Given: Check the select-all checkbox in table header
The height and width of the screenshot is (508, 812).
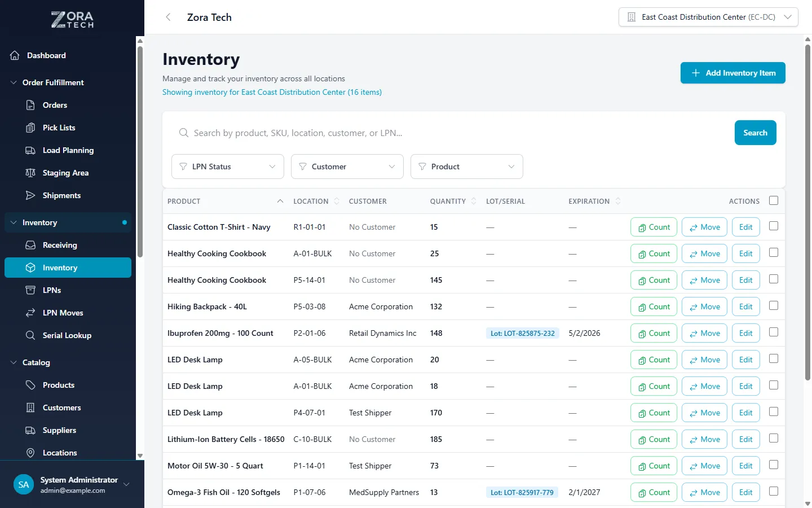Looking at the screenshot, I should (x=774, y=200).
